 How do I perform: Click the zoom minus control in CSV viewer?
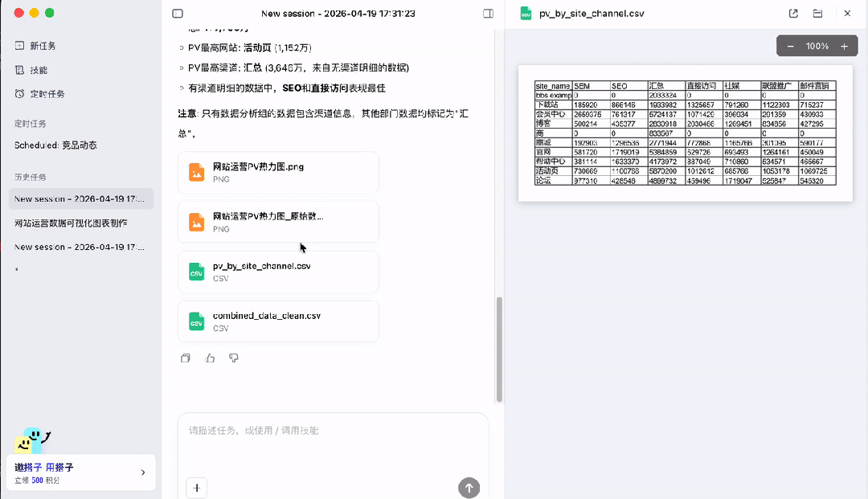coord(792,46)
